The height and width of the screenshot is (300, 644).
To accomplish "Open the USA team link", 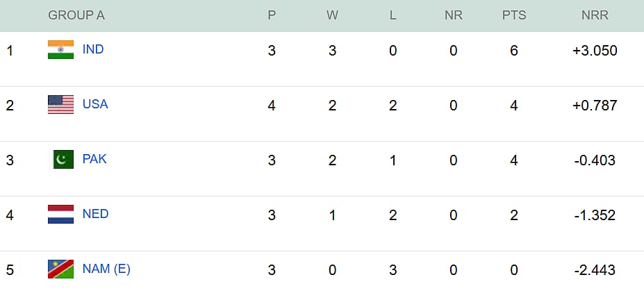I will click(x=95, y=105).
